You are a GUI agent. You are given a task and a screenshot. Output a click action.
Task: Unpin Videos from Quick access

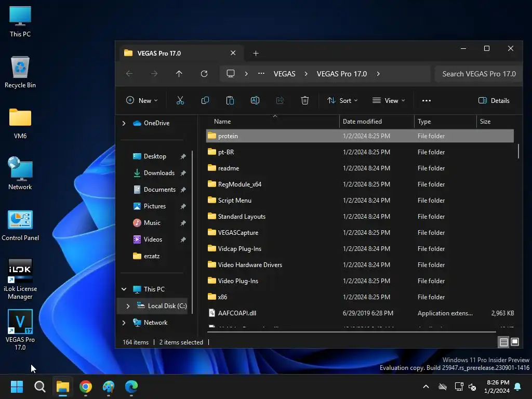click(x=183, y=240)
